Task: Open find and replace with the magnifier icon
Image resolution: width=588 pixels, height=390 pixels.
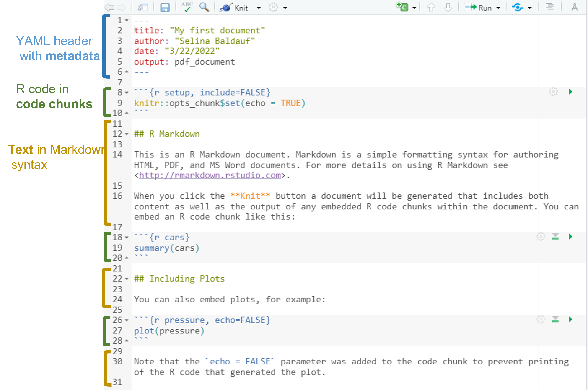Action: click(204, 7)
